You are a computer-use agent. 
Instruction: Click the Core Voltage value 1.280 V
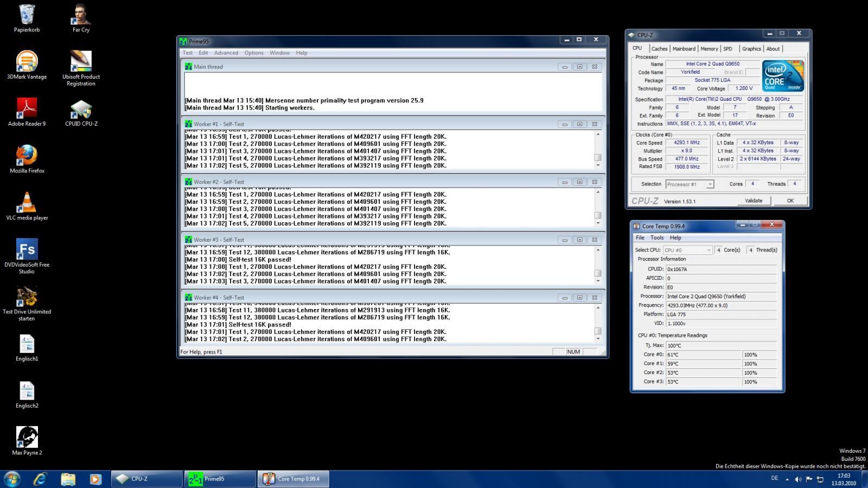pyautogui.click(x=743, y=88)
